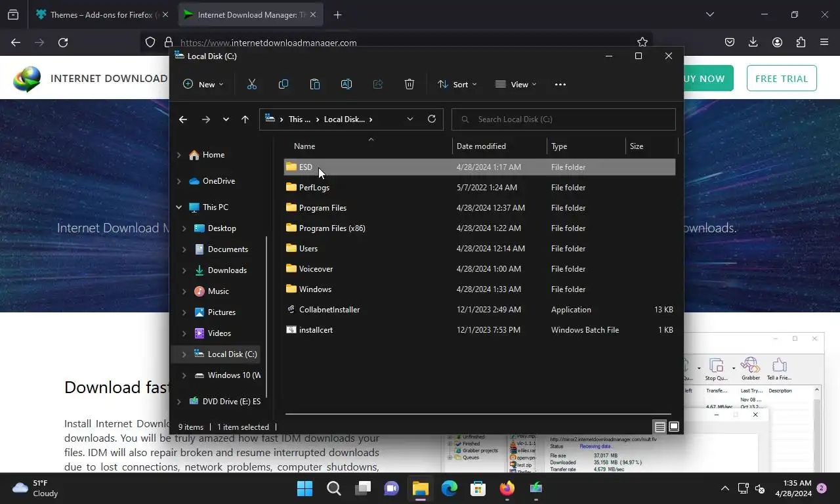Open recent locations dropdown chevron

pyautogui.click(x=226, y=119)
